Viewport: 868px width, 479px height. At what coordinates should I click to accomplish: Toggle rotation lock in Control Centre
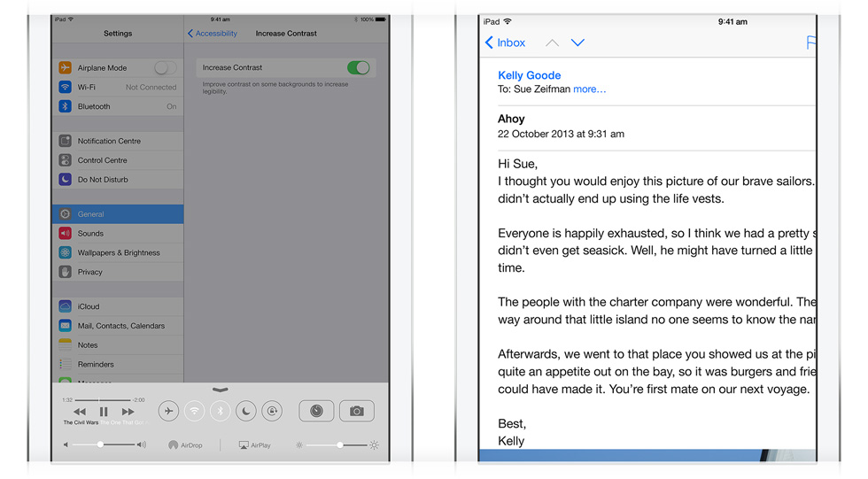[x=273, y=411]
